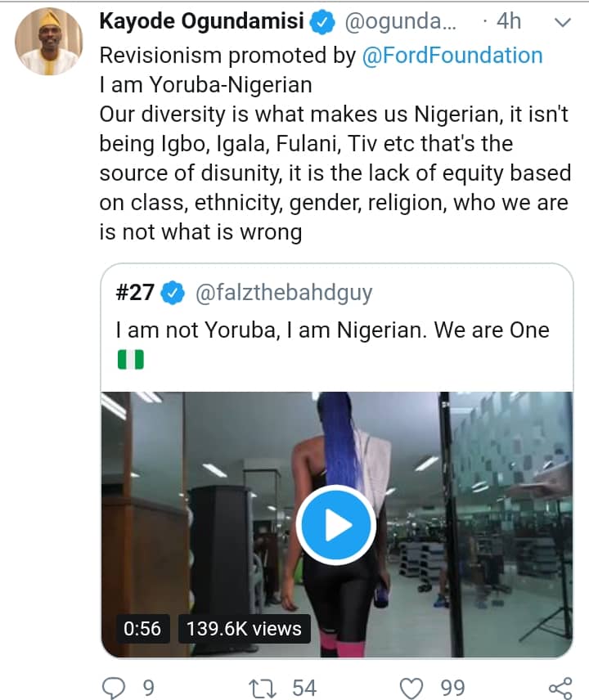Click the Nigerian flag emoji in quoted tweet
589x700 pixels.
click(x=131, y=359)
